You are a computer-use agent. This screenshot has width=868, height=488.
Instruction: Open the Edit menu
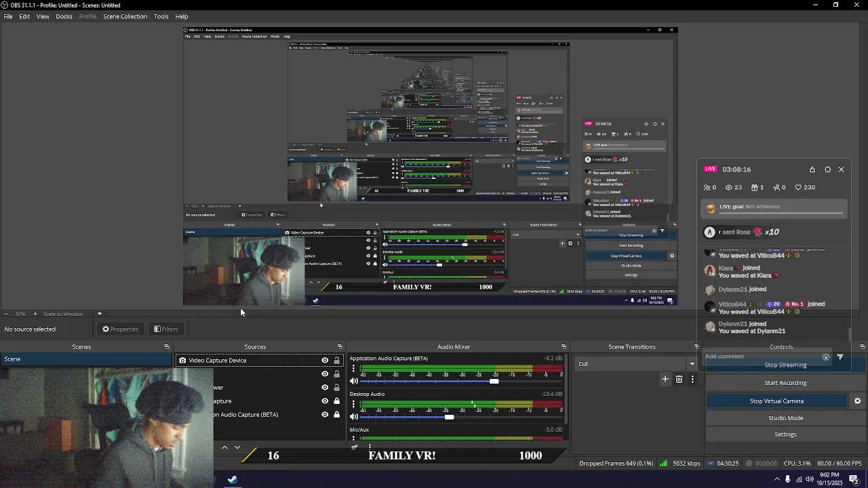(x=24, y=16)
